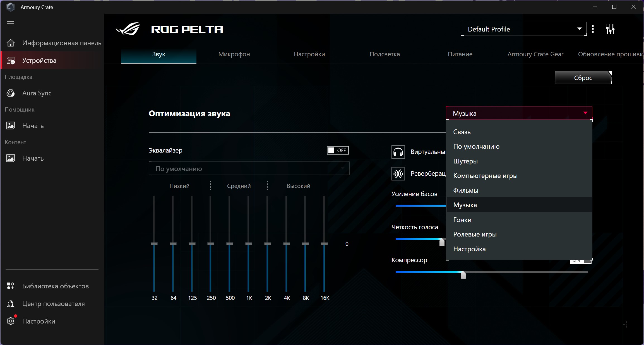The width and height of the screenshot is (644, 345).
Task: Open the three-dot profile options menu
Action: 593,29
